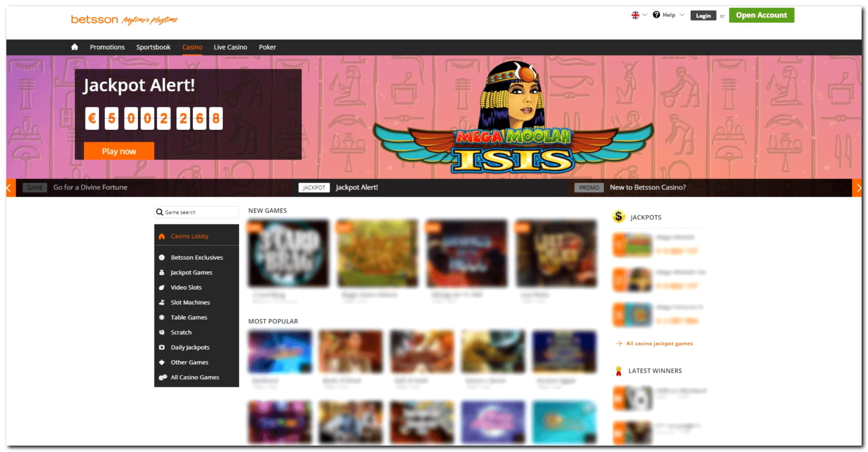Click the Jackpot Alert! banner heading

[139, 85]
